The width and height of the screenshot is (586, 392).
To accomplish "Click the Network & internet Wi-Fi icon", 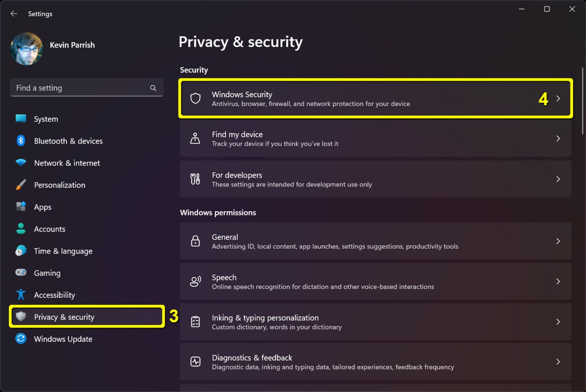I will (21, 163).
